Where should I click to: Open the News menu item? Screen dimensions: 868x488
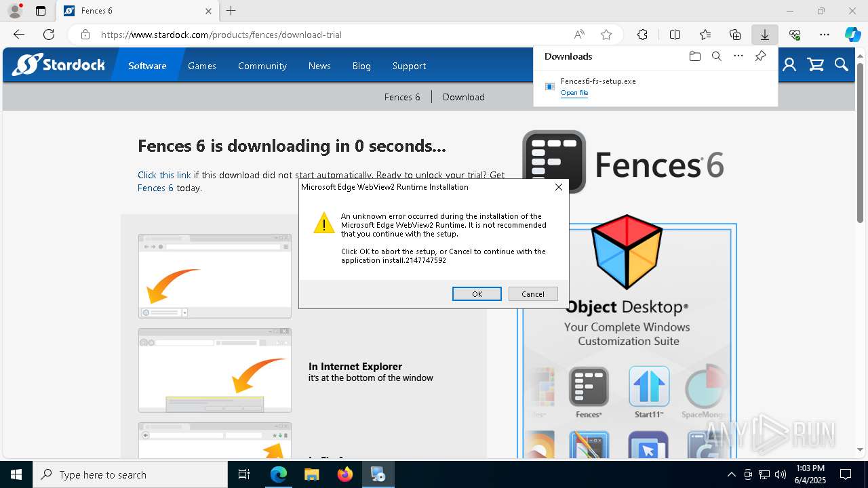(319, 66)
